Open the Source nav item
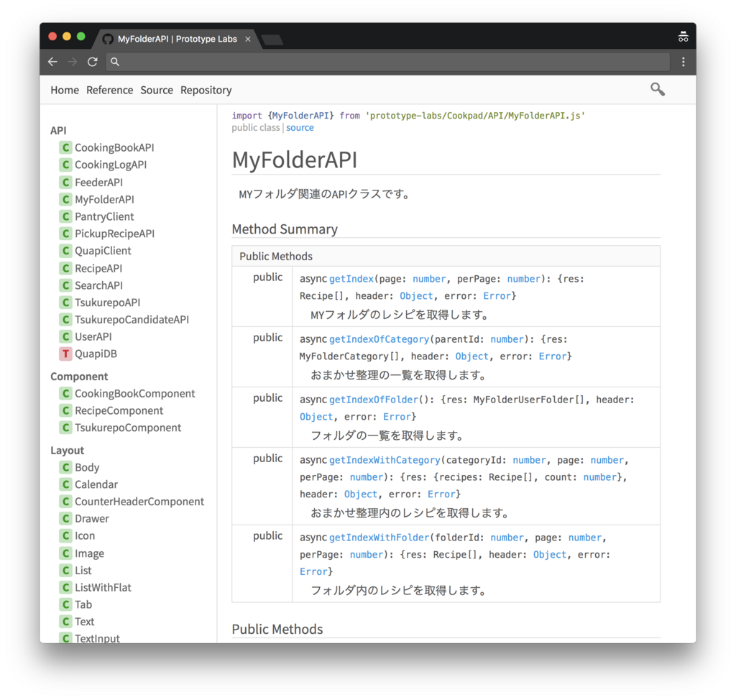 [157, 90]
